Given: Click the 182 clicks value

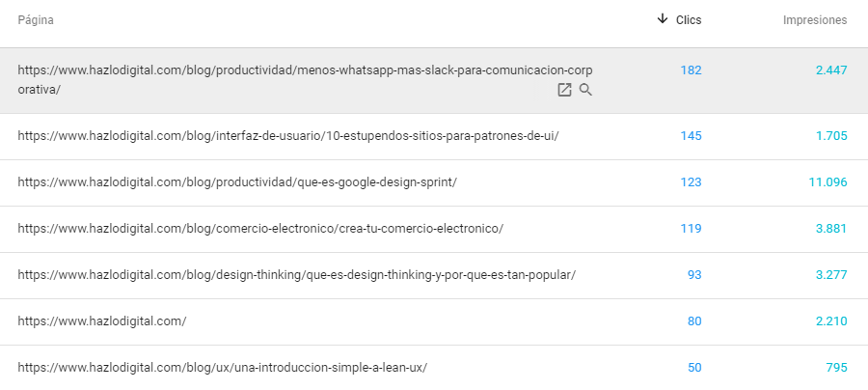Looking at the screenshot, I should point(691,70).
